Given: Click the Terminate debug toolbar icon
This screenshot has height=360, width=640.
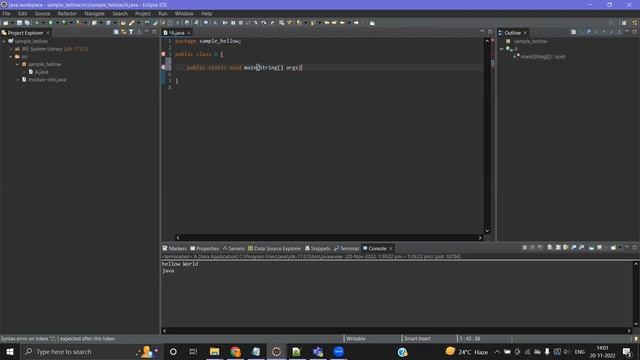Looking at the screenshot, I should coord(241,23).
